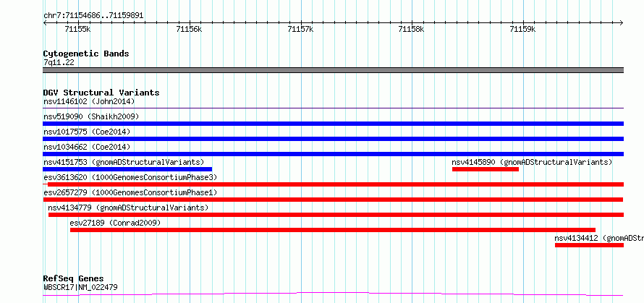644x303 pixels.
Task: Click the magenta WBSCR17 gene line
Action: click(x=333, y=294)
